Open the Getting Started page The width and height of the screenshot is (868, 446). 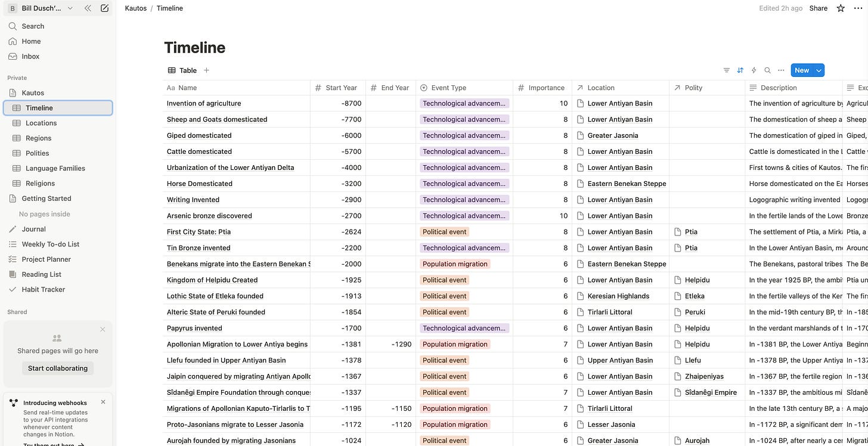(x=58, y=199)
